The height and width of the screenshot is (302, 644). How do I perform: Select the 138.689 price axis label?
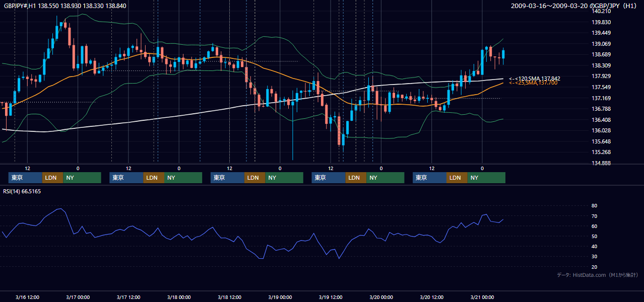point(602,54)
